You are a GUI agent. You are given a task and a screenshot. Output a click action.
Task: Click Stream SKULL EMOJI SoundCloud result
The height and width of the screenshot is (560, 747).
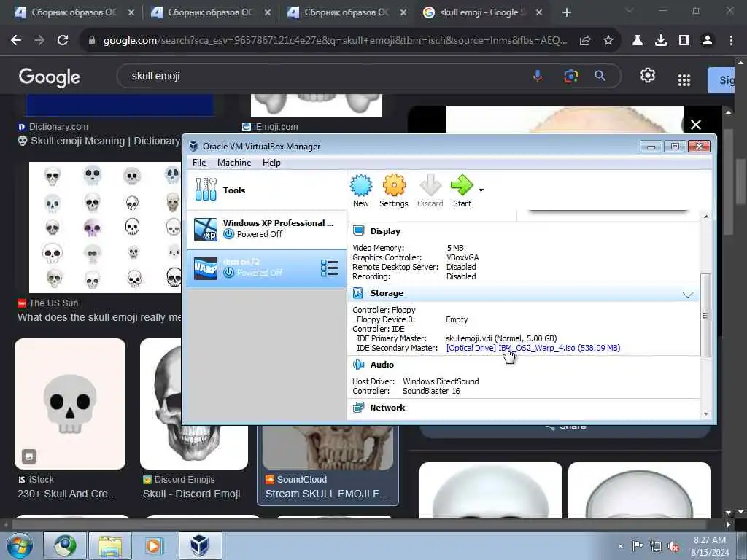coord(327,494)
